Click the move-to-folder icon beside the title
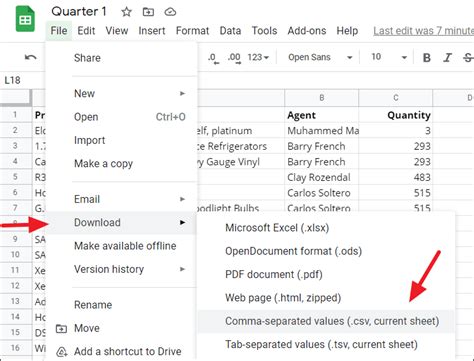The width and height of the screenshot is (474, 361). coord(148,12)
